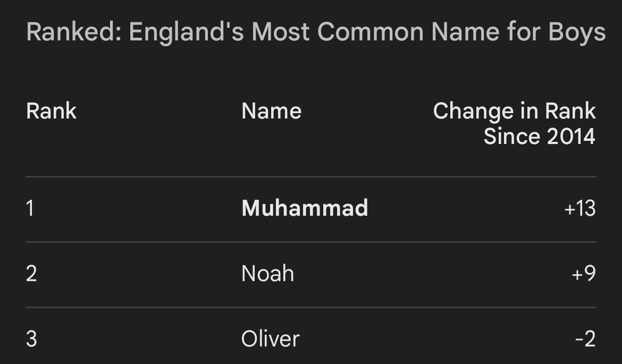Click rank number 3 in the third row
The width and height of the screenshot is (622, 364).
31,339
